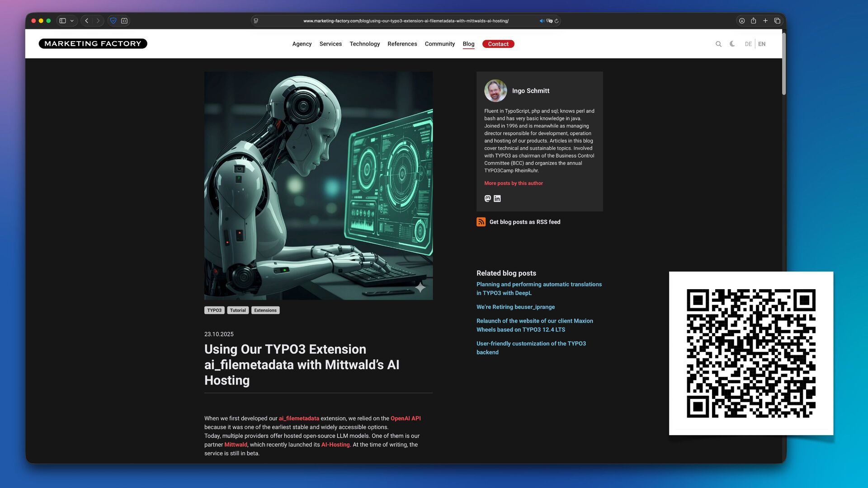Image resolution: width=868 pixels, height=488 pixels.
Task: Open the website search magnifier icon
Action: 718,44
